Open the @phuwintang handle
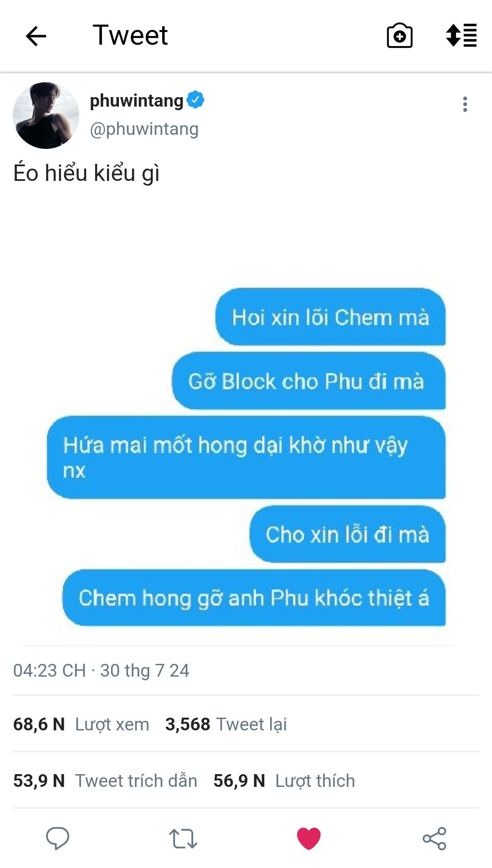Viewport: 492px width, 868px height. pyautogui.click(x=144, y=129)
